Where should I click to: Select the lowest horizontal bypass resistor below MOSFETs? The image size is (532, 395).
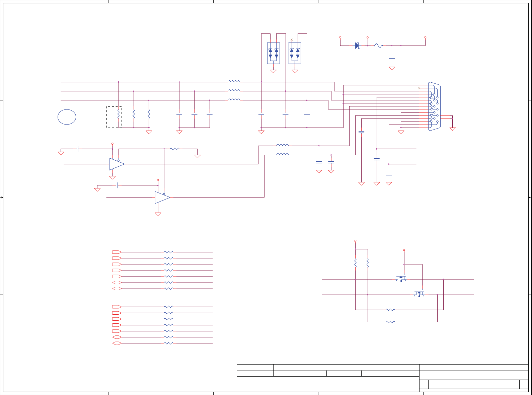point(390,322)
